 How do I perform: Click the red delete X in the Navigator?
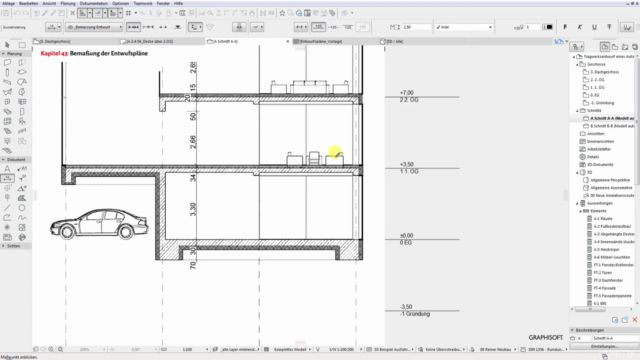635,320
